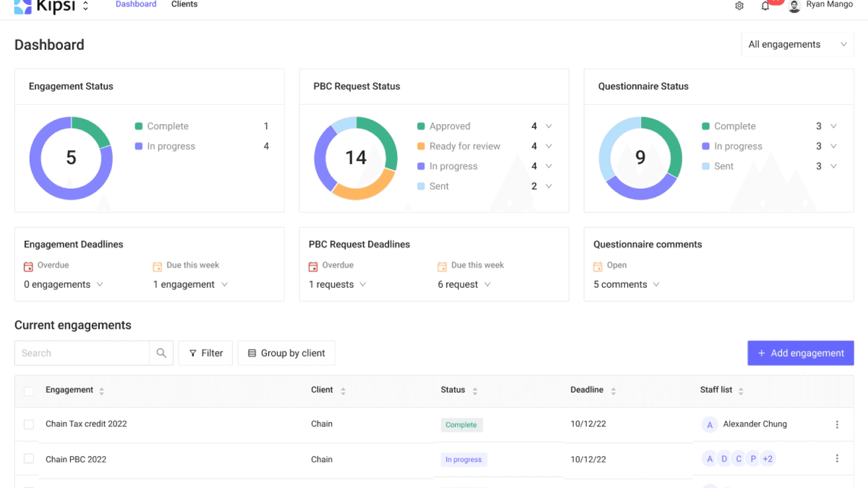This screenshot has height=488, width=868.
Task: Open row menu for Chain Tax credit 2022
Action: tap(837, 424)
